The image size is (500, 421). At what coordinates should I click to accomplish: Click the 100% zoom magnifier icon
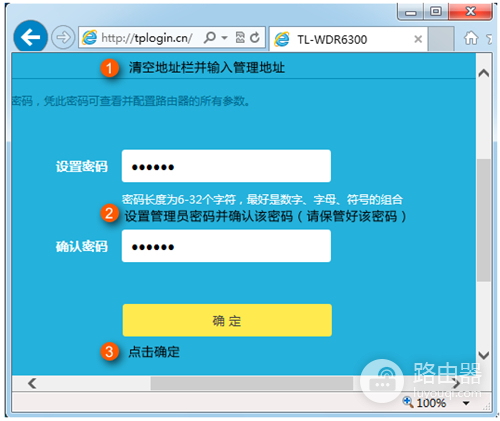point(408,402)
